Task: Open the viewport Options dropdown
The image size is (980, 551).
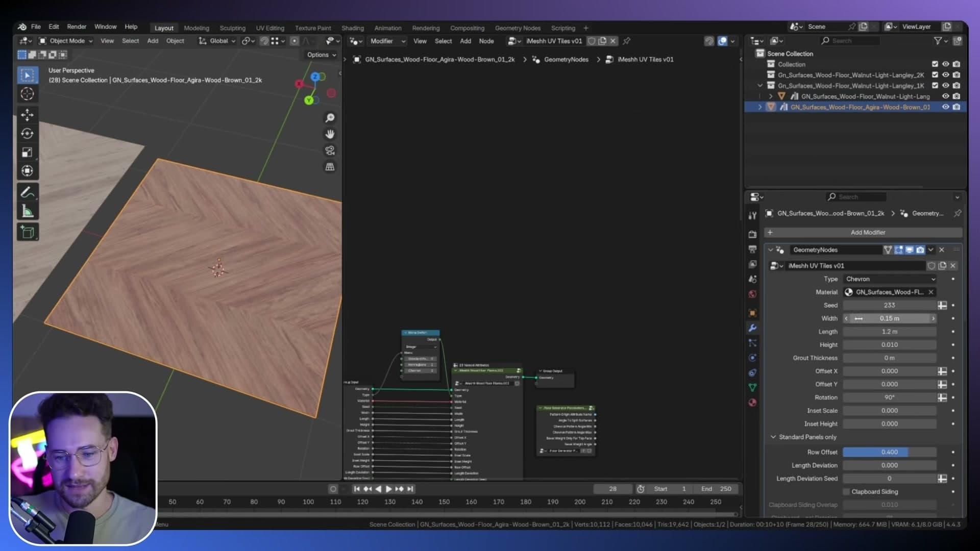Action: pyautogui.click(x=322, y=55)
